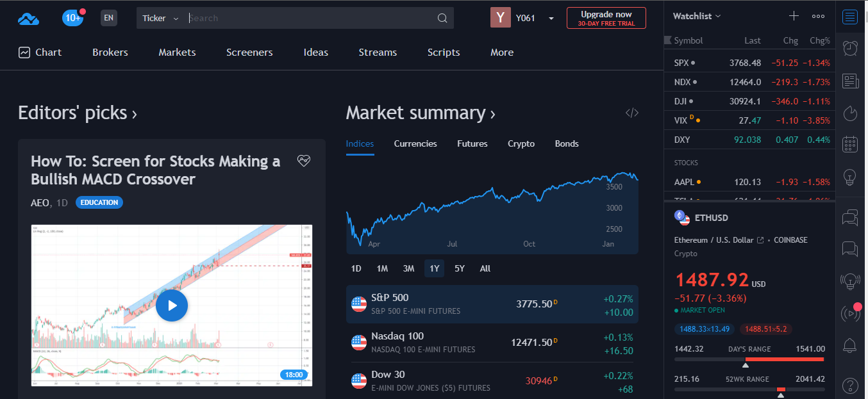Image resolution: width=868 pixels, height=399 pixels.
Task: Open watchlist three-dots options menu
Action: pos(818,16)
